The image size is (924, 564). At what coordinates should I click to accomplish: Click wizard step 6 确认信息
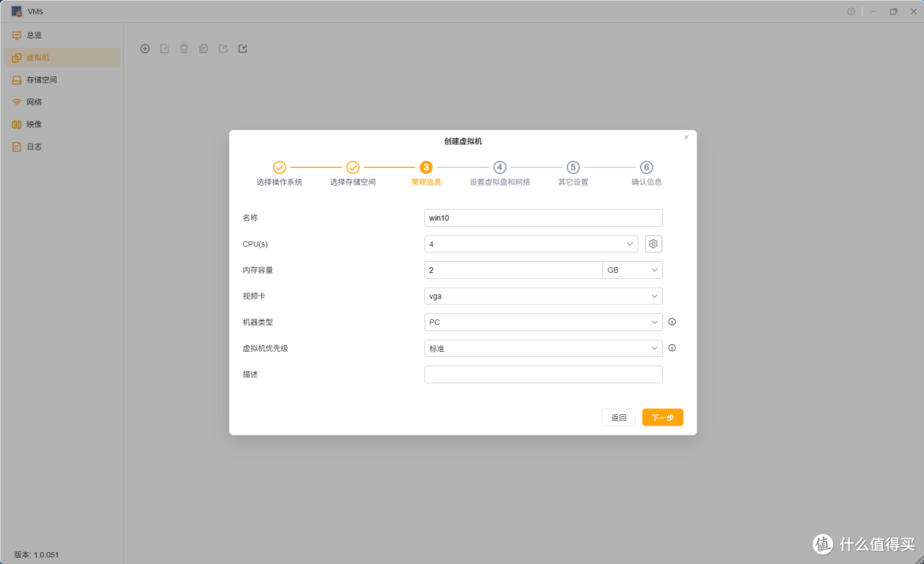coord(647,174)
